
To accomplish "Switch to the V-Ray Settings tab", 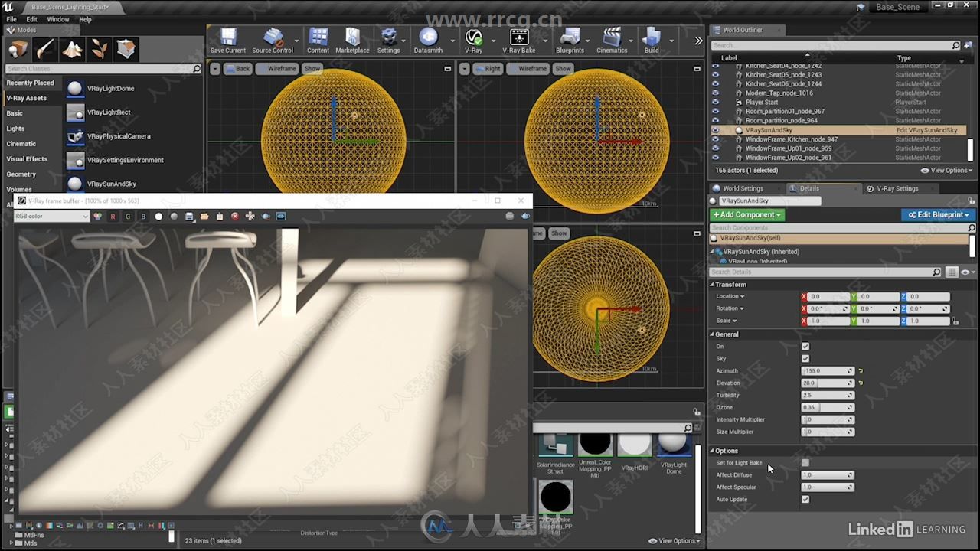I will point(897,188).
